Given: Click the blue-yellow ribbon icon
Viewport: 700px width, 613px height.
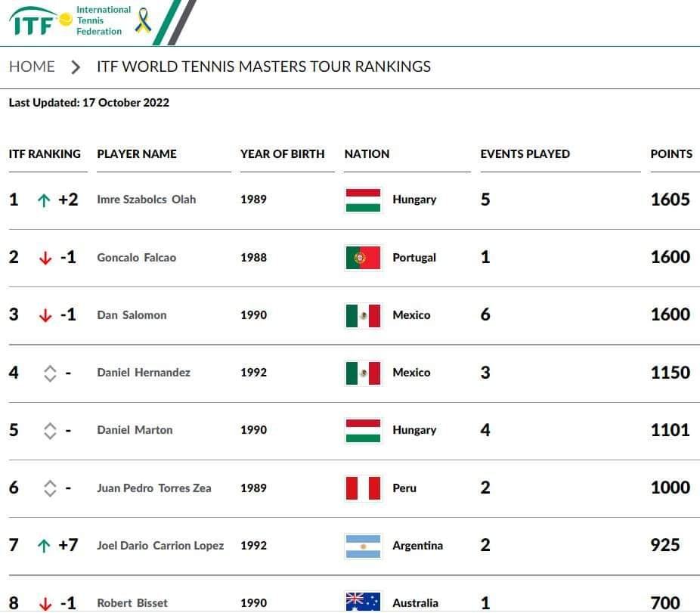Looking at the screenshot, I should click(x=143, y=20).
